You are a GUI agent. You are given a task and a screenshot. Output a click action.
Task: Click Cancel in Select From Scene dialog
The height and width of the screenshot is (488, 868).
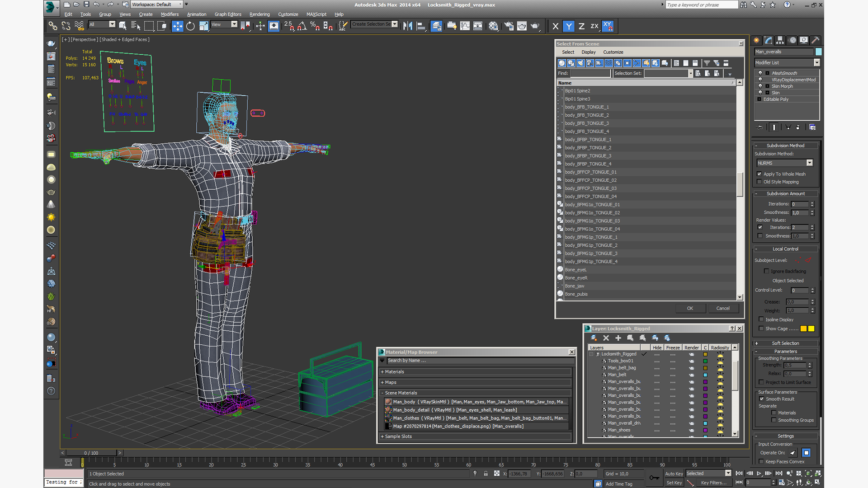click(723, 309)
